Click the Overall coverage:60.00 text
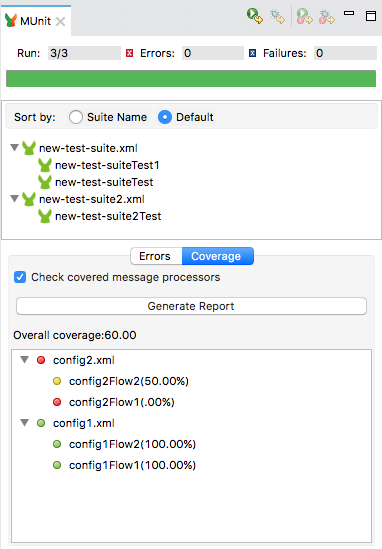Viewport: 382px width, 549px height. [x=75, y=335]
